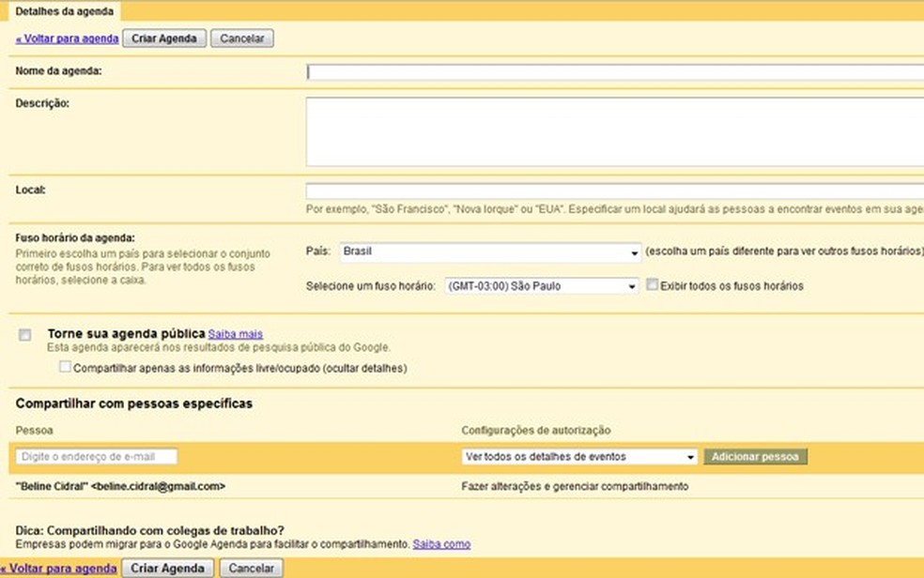Tick the Torne sua agenda pública checkbox

pyautogui.click(x=24, y=335)
